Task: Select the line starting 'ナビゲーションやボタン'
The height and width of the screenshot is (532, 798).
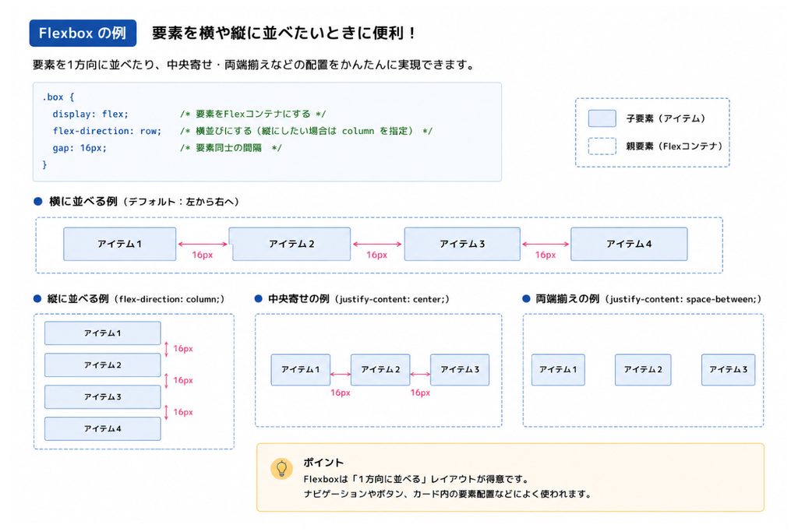Action: pyautogui.click(x=448, y=494)
